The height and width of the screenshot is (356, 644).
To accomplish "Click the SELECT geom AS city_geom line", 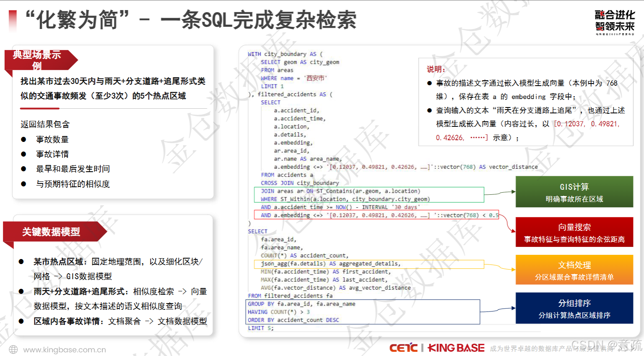I will (x=300, y=62).
